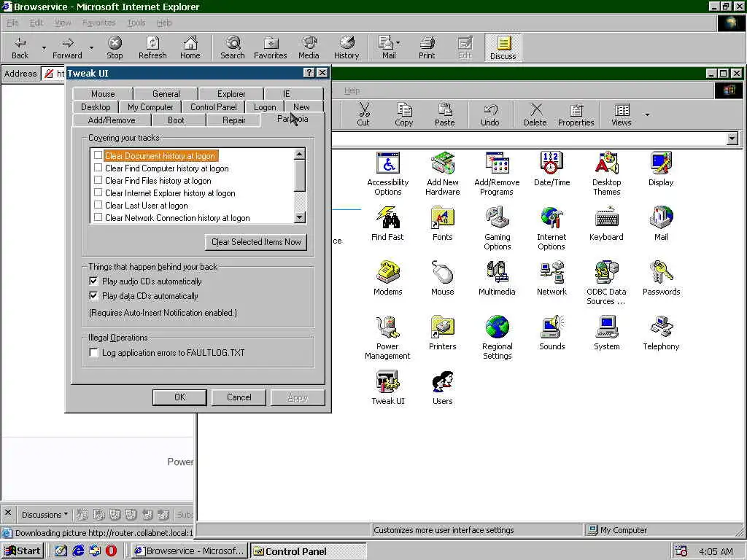This screenshot has width=747, height=560.
Task: Open the Power Management icon
Action: point(387,338)
